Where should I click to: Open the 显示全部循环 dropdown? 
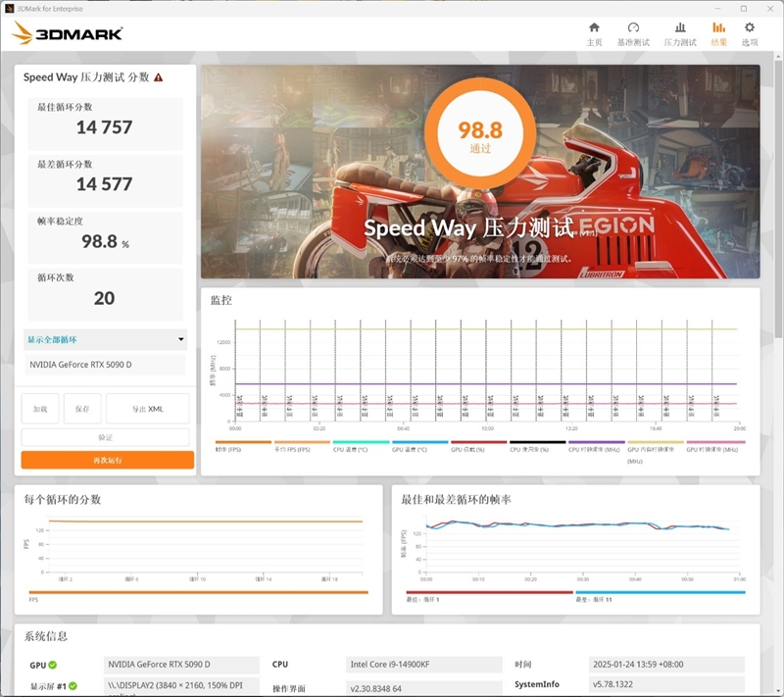coord(105,339)
